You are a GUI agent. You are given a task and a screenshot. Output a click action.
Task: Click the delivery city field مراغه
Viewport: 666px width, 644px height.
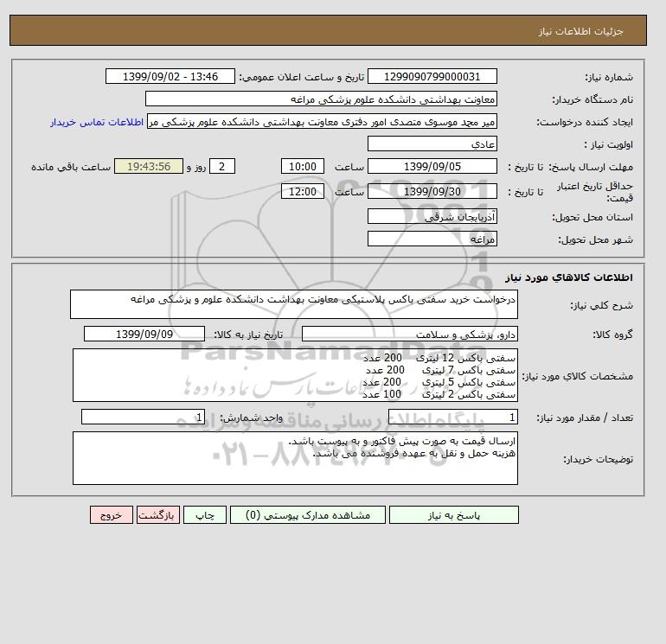tap(432, 239)
